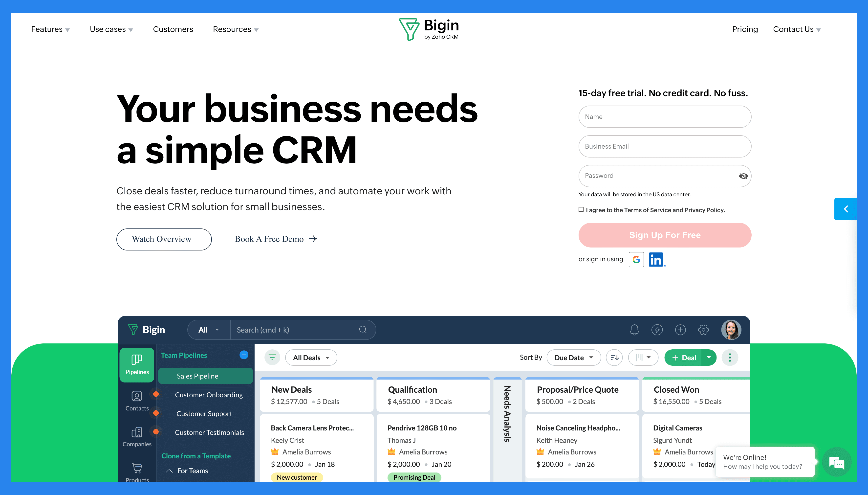Open the Products cart icon in sidebar
The width and height of the screenshot is (868, 495).
point(137,469)
